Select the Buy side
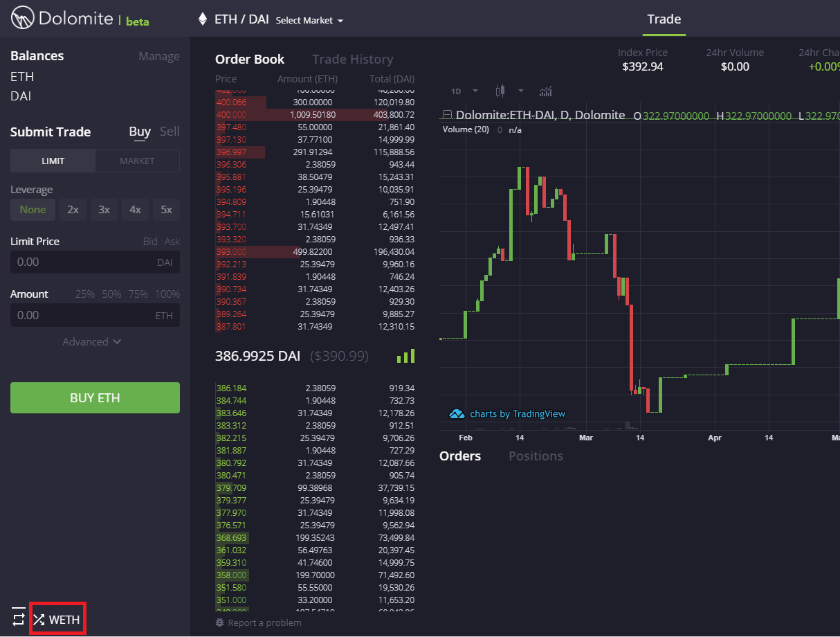The height and width of the screenshot is (637, 840). tap(140, 132)
